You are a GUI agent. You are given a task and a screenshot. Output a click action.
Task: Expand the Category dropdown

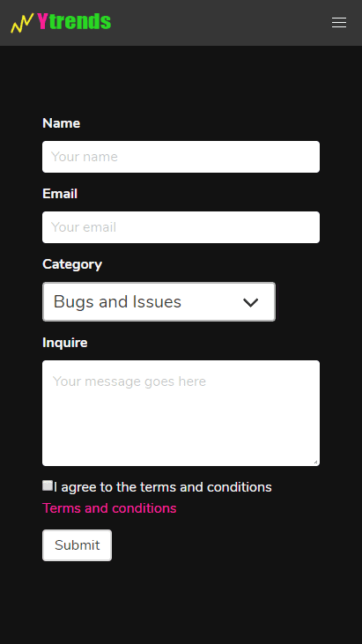(x=159, y=302)
